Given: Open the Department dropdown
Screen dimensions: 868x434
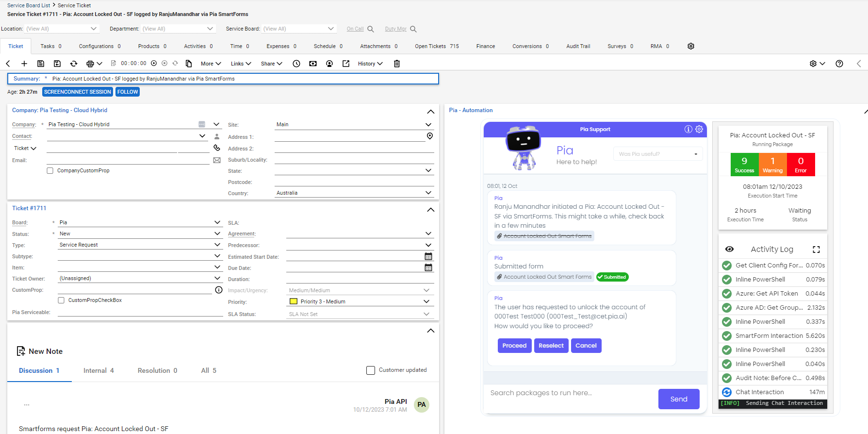Looking at the screenshot, I should [178, 29].
